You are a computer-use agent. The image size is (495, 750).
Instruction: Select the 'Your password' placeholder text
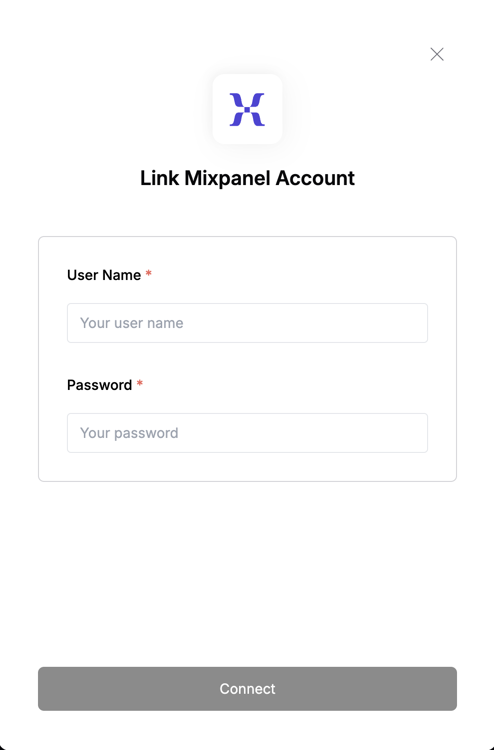click(129, 433)
